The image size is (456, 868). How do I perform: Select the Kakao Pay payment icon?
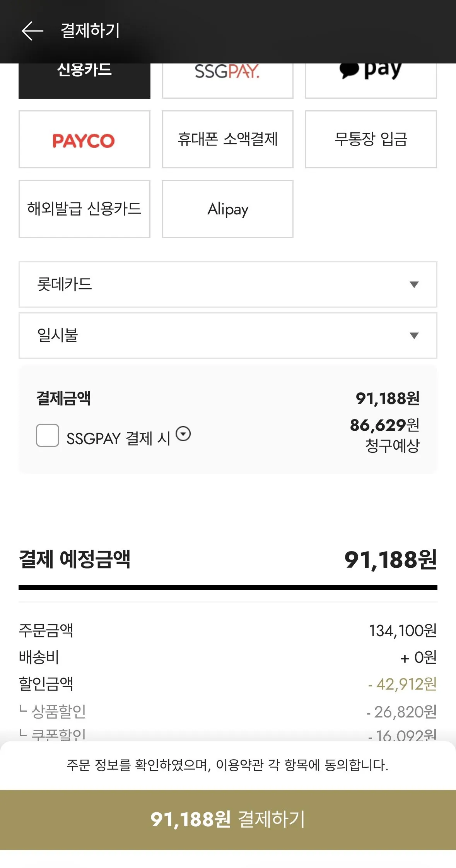(370, 74)
